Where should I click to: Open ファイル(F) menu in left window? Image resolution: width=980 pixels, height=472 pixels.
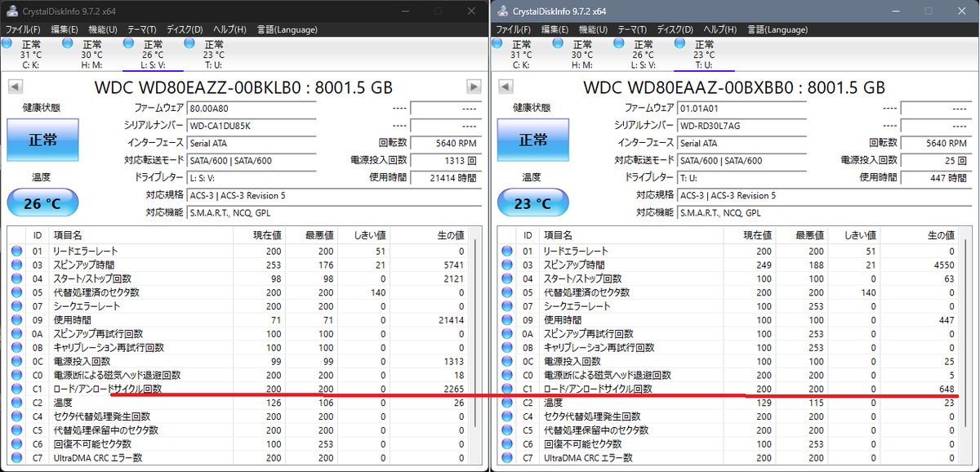pos(23,29)
